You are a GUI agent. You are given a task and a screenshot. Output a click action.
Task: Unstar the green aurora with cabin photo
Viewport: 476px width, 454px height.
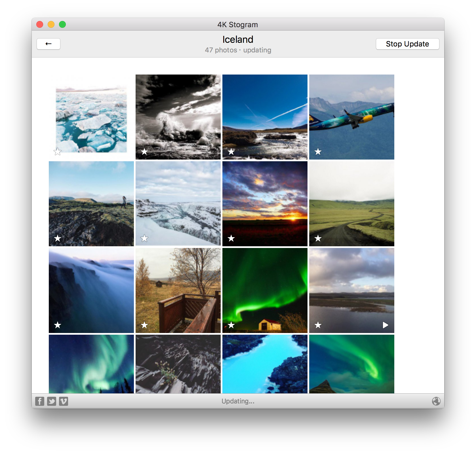tap(231, 326)
